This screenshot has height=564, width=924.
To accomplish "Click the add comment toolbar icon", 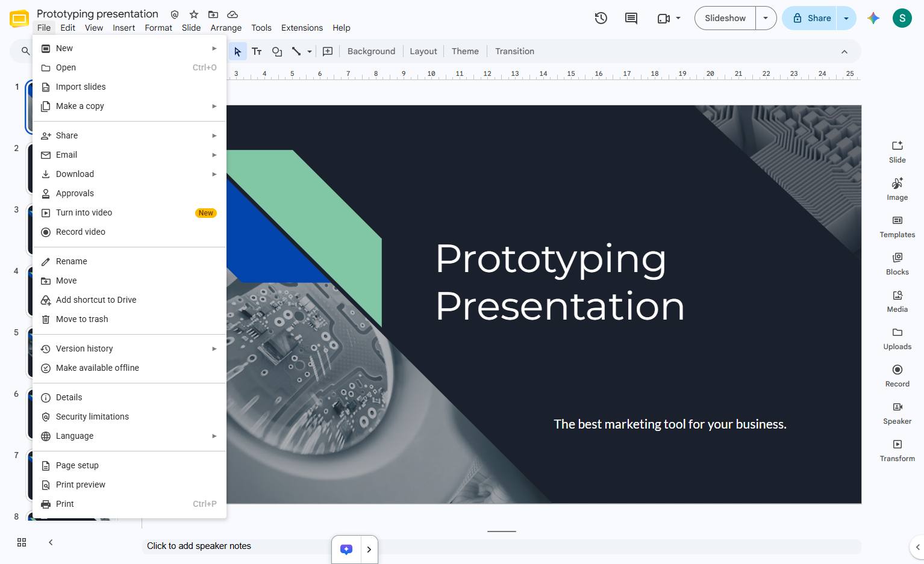I will pos(328,51).
